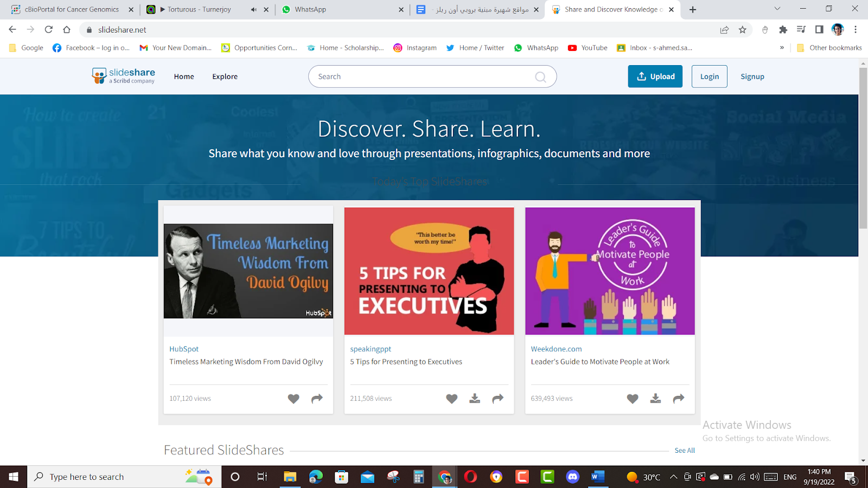This screenshot has height=488, width=868.
Task: Open the speakingppt author link
Action: pos(371,349)
